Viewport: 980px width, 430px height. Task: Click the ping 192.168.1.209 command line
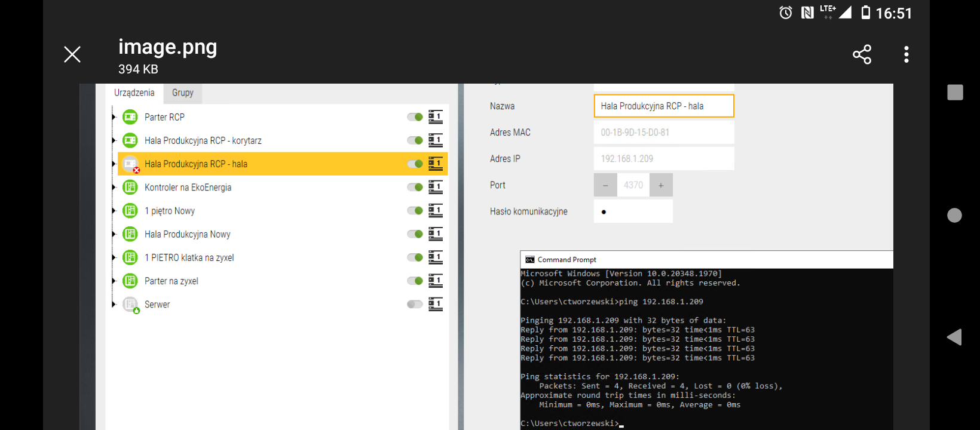612,302
